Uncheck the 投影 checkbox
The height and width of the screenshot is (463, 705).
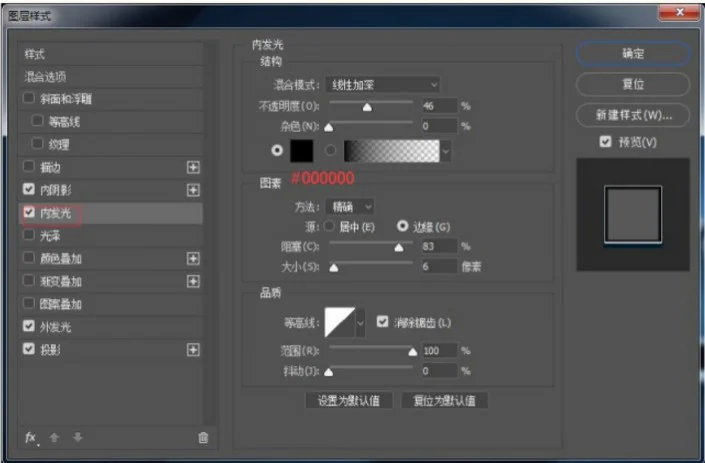coord(29,349)
